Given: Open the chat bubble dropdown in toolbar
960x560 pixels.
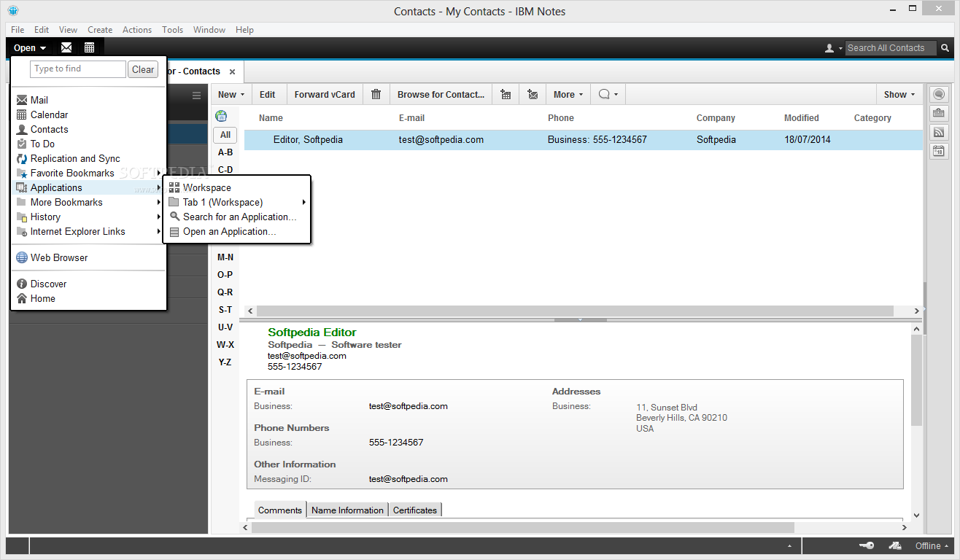Looking at the screenshot, I should coord(608,94).
